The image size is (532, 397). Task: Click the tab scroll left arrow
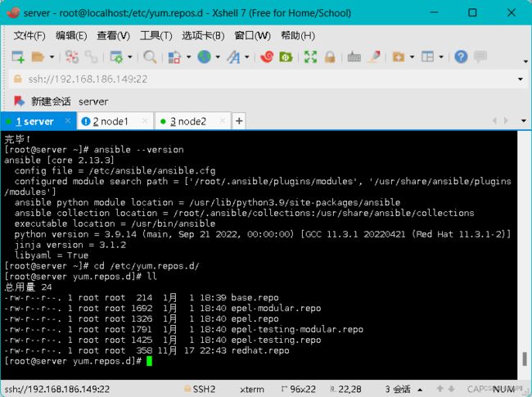pyautogui.click(x=494, y=121)
